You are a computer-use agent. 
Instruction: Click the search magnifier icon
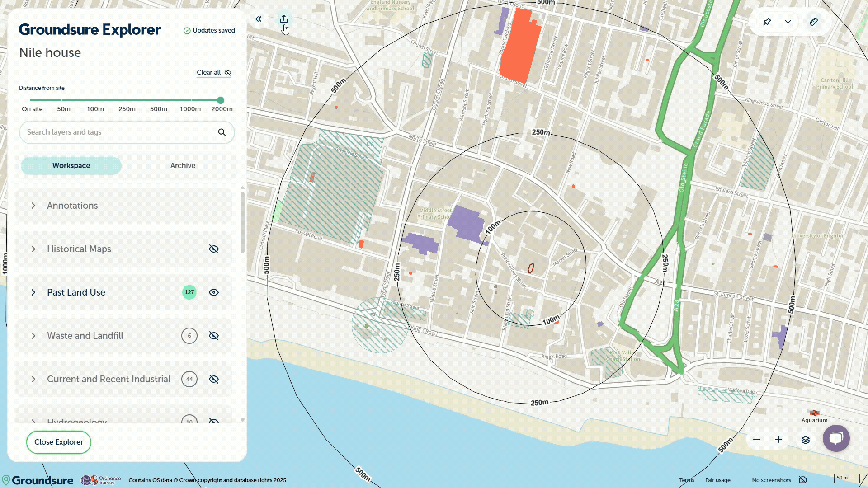pos(222,132)
